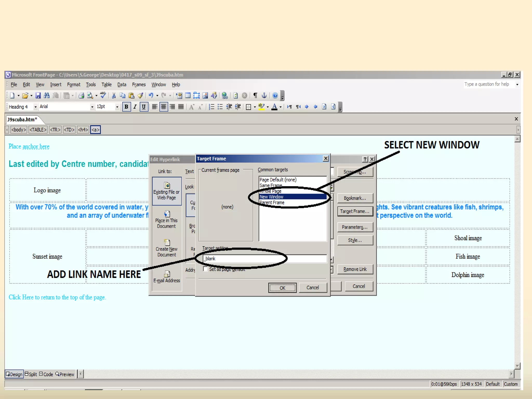Click the Save toolbar icon

pyautogui.click(x=38, y=96)
